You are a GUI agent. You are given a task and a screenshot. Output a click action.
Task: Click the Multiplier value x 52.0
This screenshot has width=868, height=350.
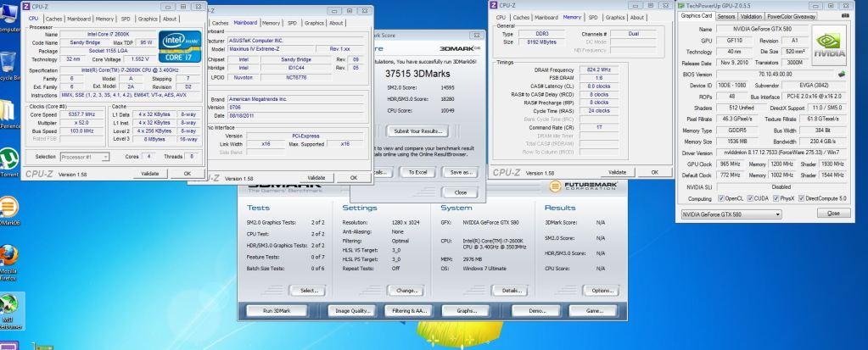82,122
